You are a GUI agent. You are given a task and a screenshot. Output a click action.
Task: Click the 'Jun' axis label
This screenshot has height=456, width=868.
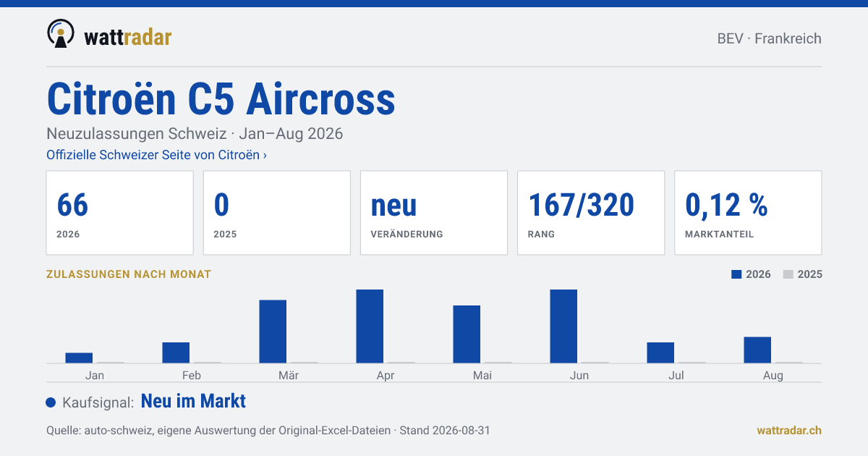coord(579,375)
